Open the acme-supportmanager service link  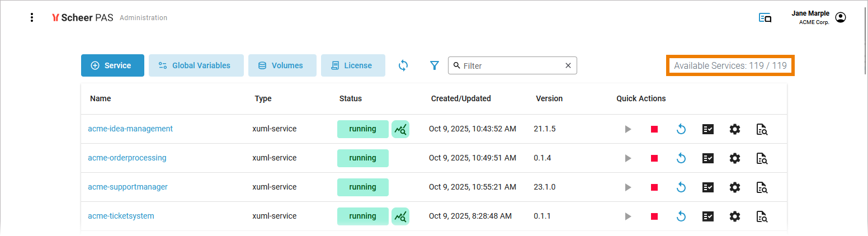tap(128, 187)
